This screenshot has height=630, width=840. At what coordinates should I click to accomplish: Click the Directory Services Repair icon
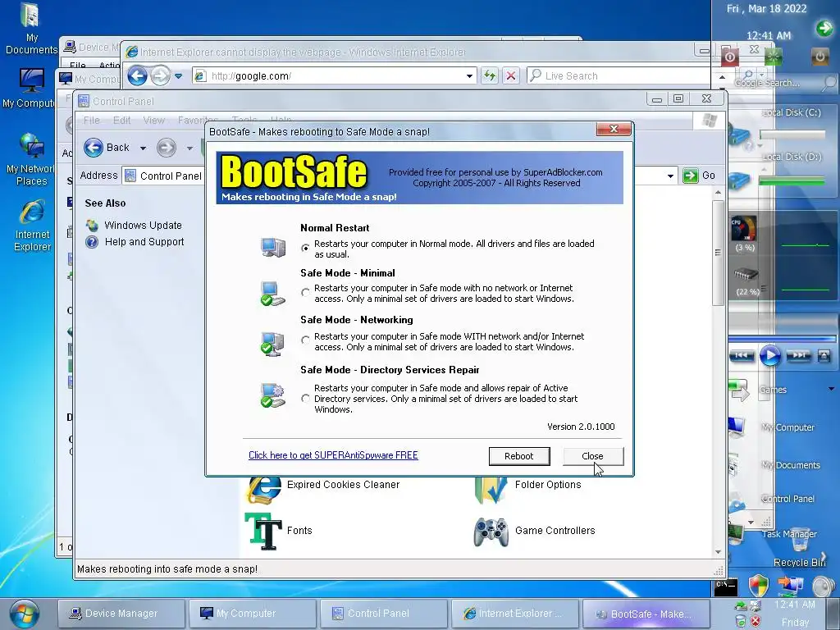(x=273, y=395)
